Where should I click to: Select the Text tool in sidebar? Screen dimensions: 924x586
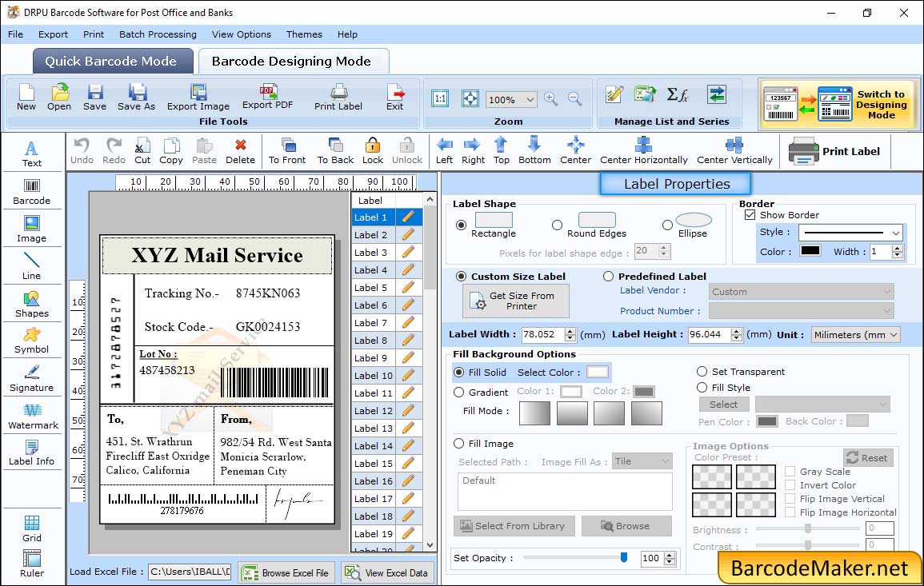pyautogui.click(x=32, y=154)
